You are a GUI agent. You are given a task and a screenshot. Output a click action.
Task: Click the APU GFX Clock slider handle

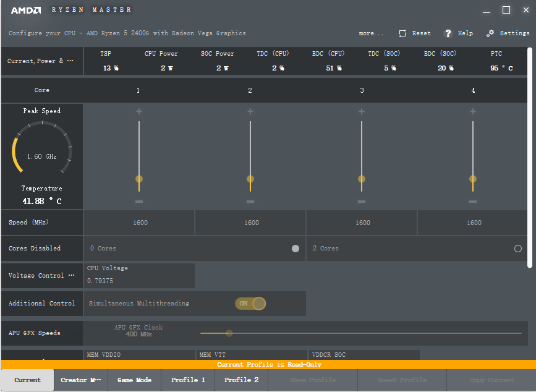(x=229, y=333)
